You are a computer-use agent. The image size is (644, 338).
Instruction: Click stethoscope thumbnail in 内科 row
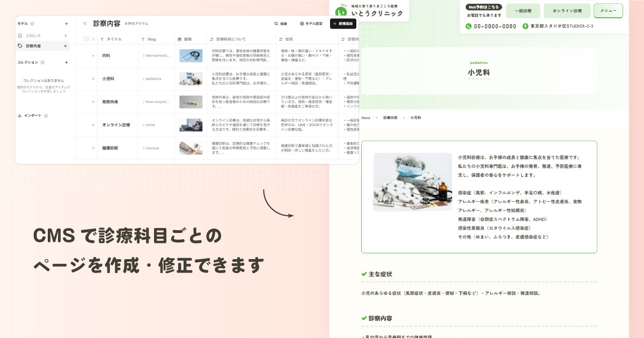[191, 55]
